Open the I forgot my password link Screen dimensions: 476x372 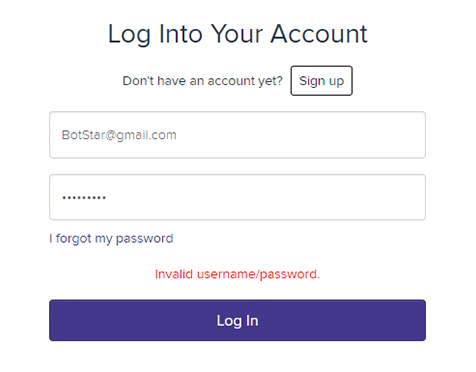[111, 239]
